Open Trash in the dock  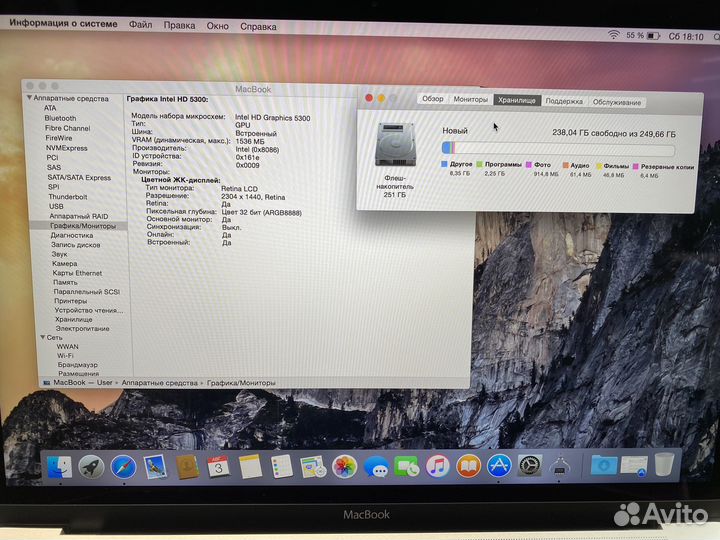(664, 464)
